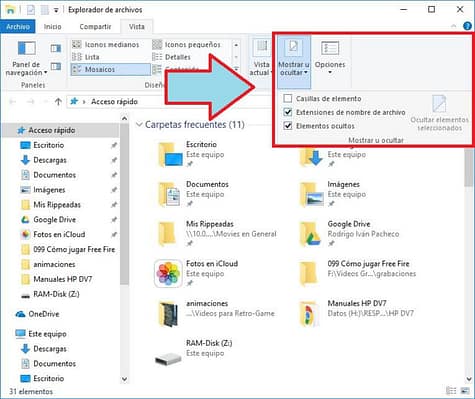Open 099 Cómo jugar Free Fire sidebar folder

[74, 249]
